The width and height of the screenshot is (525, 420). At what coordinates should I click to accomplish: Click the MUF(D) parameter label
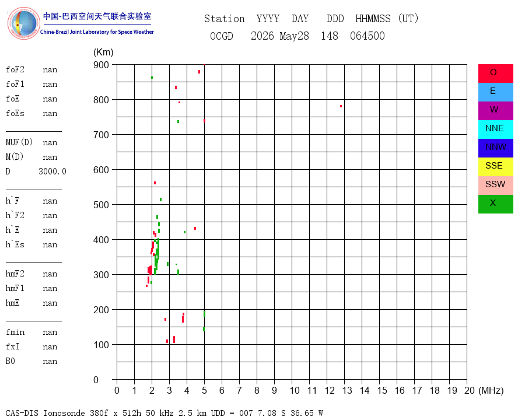(x=19, y=142)
